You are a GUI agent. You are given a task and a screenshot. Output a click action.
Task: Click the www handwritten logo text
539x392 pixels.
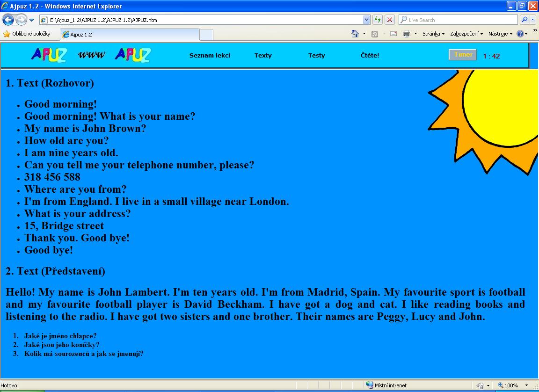click(x=91, y=55)
